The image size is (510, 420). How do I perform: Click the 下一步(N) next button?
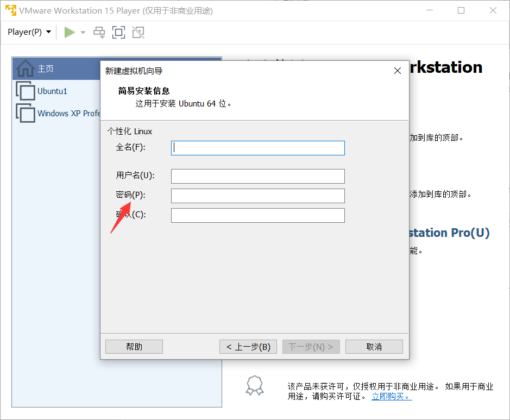311,347
